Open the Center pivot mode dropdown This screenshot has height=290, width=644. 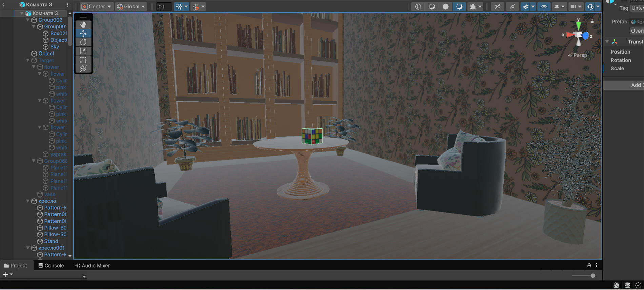click(97, 7)
